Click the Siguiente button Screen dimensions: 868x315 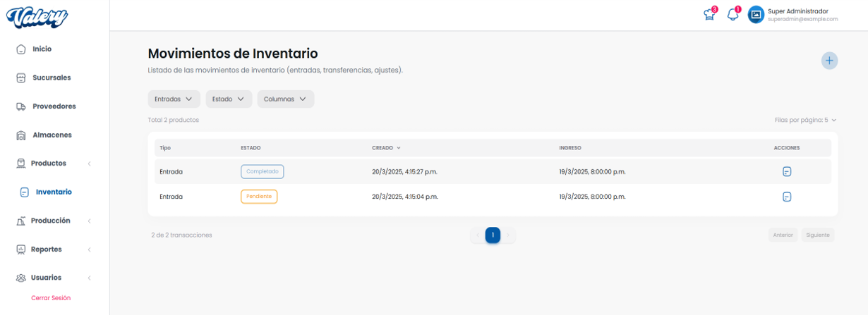tap(818, 235)
